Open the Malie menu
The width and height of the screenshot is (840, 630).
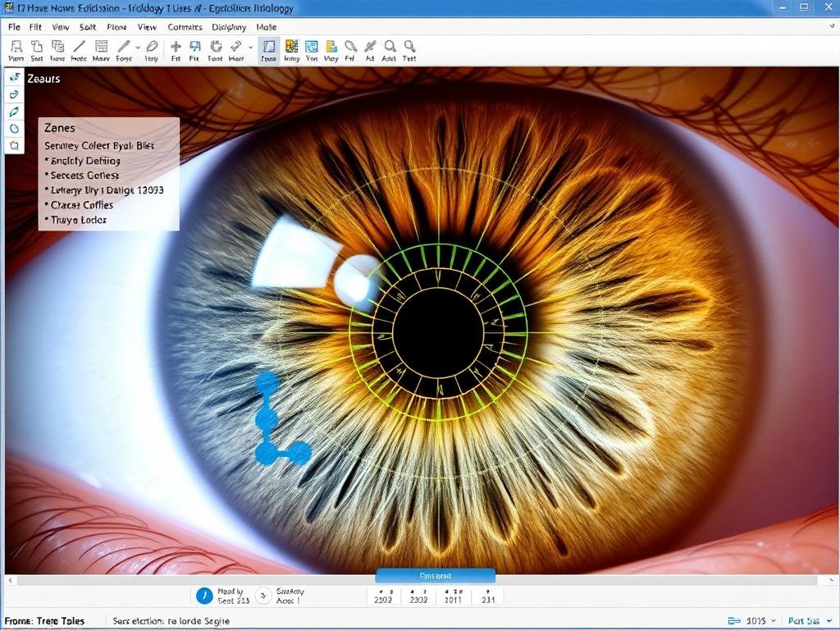pyautogui.click(x=267, y=27)
